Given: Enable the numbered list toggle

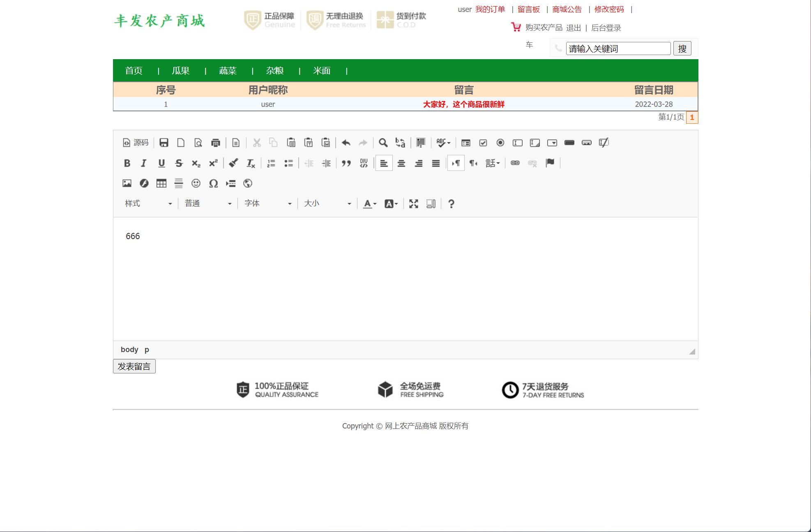Looking at the screenshot, I should click(271, 163).
